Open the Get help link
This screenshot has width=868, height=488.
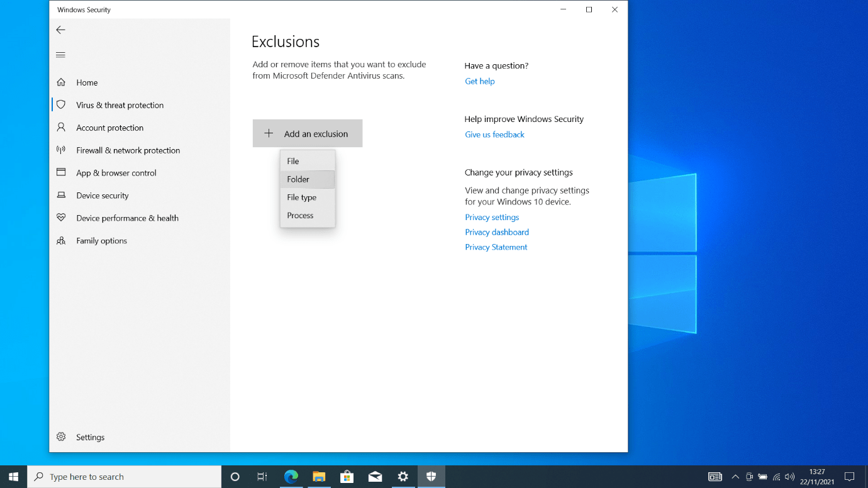pos(479,81)
